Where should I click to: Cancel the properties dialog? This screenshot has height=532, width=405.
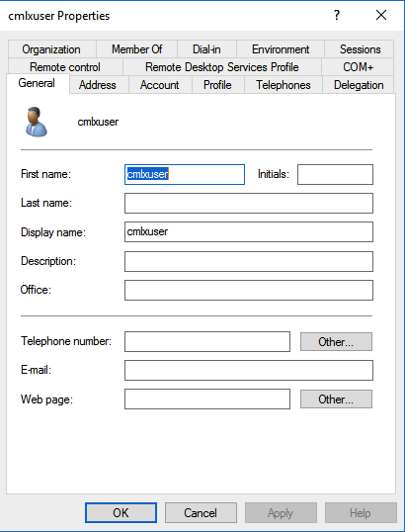tap(201, 512)
